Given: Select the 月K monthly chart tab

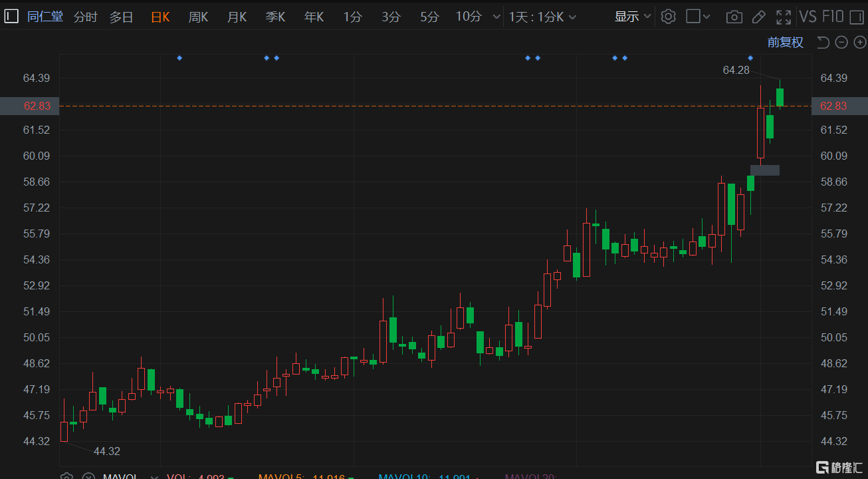Looking at the screenshot, I should pyautogui.click(x=237, y=17).
